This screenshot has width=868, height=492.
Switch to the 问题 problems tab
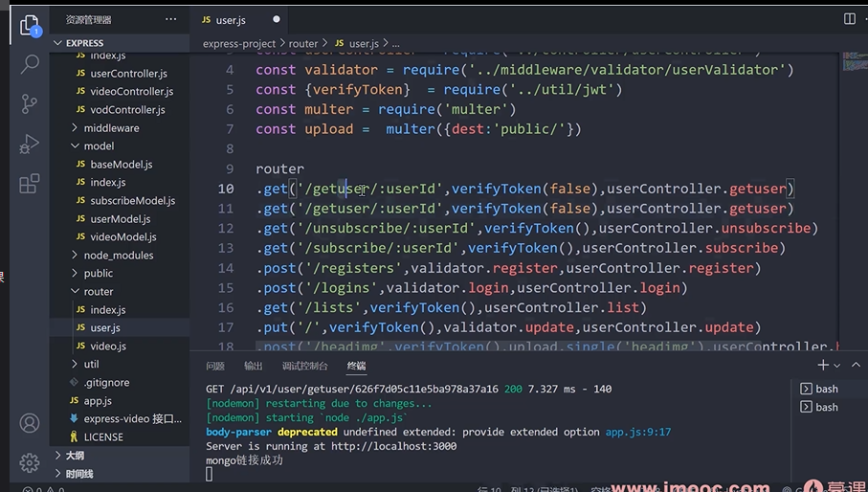click(x=215, y=366)
